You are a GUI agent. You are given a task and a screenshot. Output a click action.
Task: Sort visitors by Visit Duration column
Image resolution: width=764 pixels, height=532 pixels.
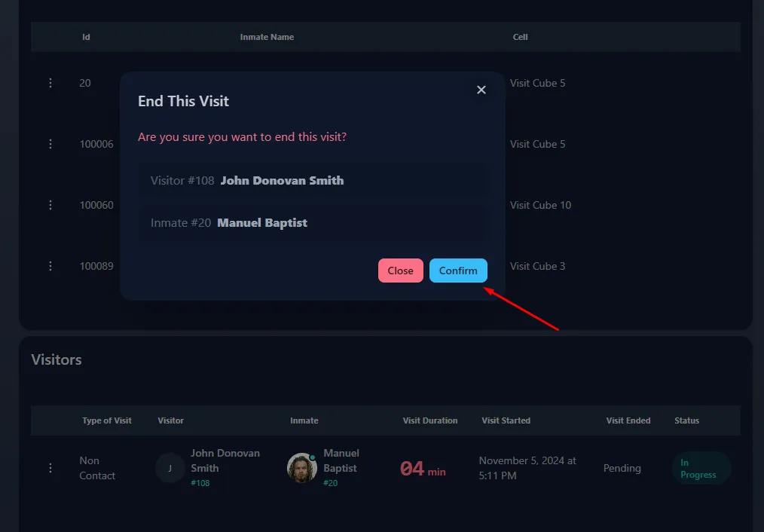[430, 420]
